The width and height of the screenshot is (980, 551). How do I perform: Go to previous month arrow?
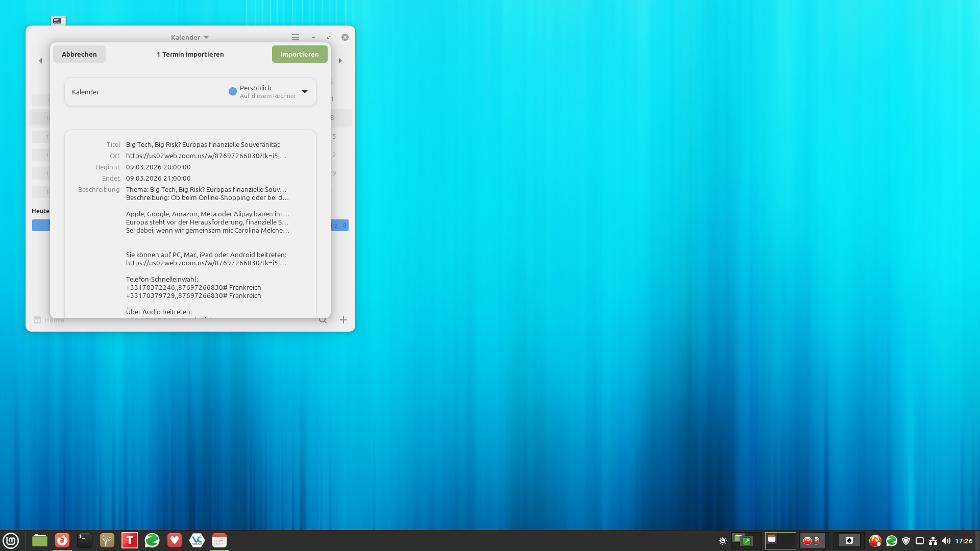click(x=40, y=61)
